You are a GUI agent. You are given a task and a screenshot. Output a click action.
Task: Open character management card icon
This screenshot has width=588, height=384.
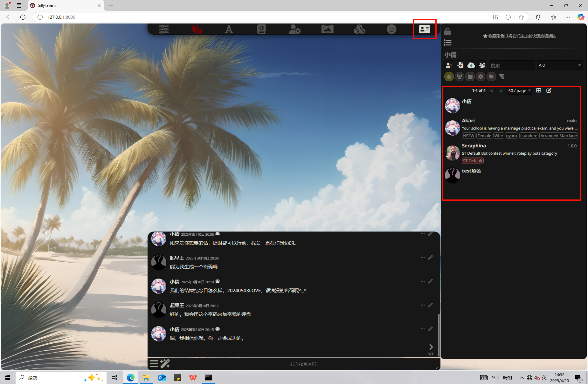click(x=424, y=29)
